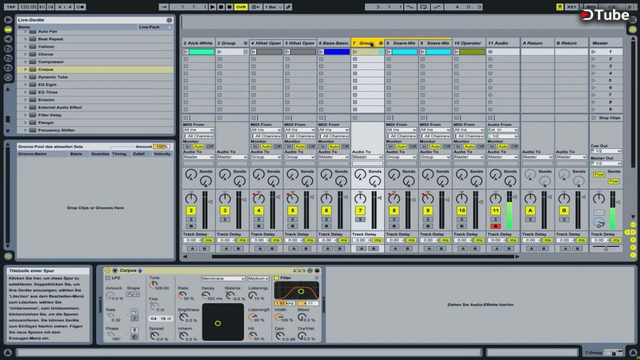Fold the 7 Group track
Viewport: 640px width, 360px height.
coord(380,43)
